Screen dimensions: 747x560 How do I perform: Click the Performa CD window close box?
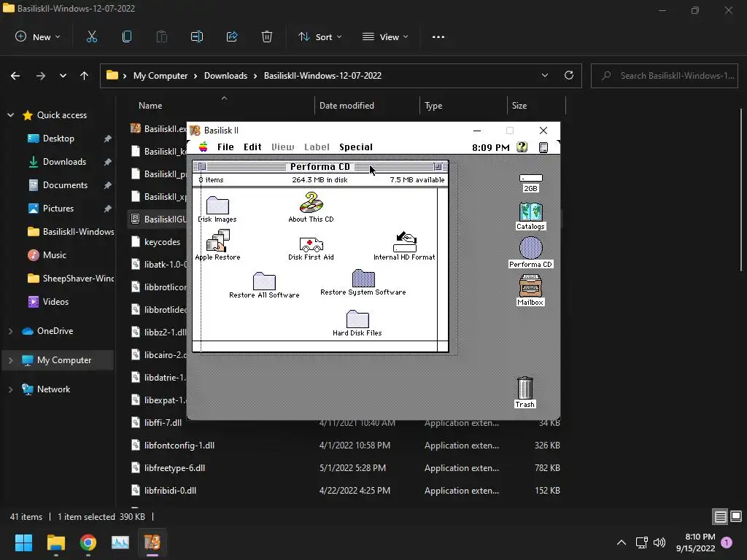click(203, 166)
